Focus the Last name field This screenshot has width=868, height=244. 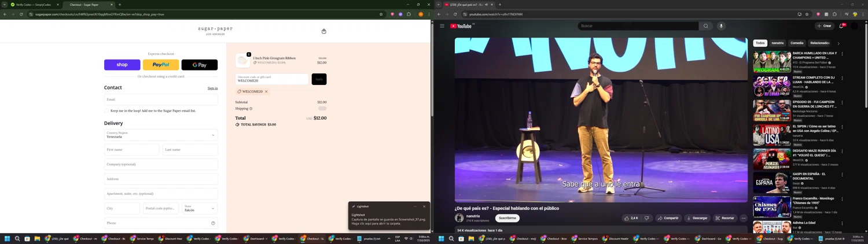(190, 150)
